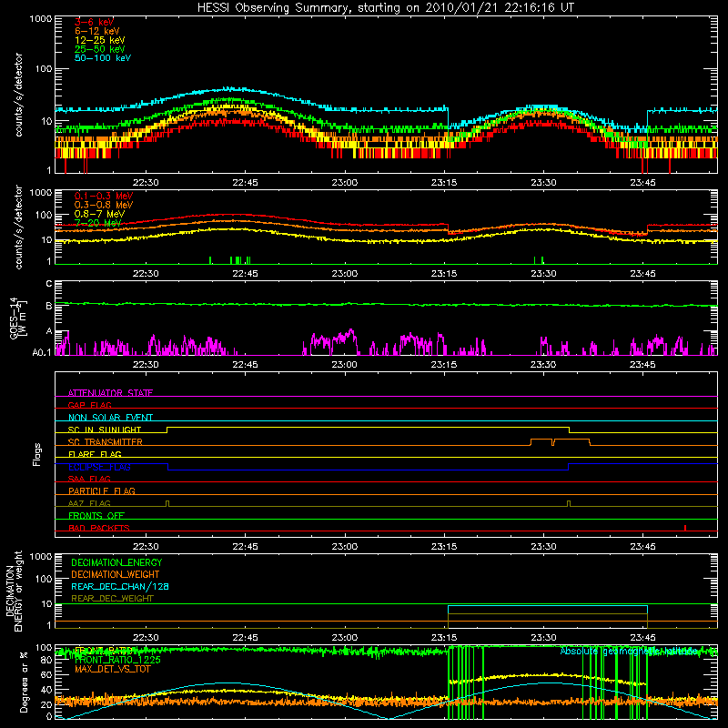The image size is (728, 728).
Task: Click the DECIMATION_WEIGHT legend label
Action: (116, 574)
